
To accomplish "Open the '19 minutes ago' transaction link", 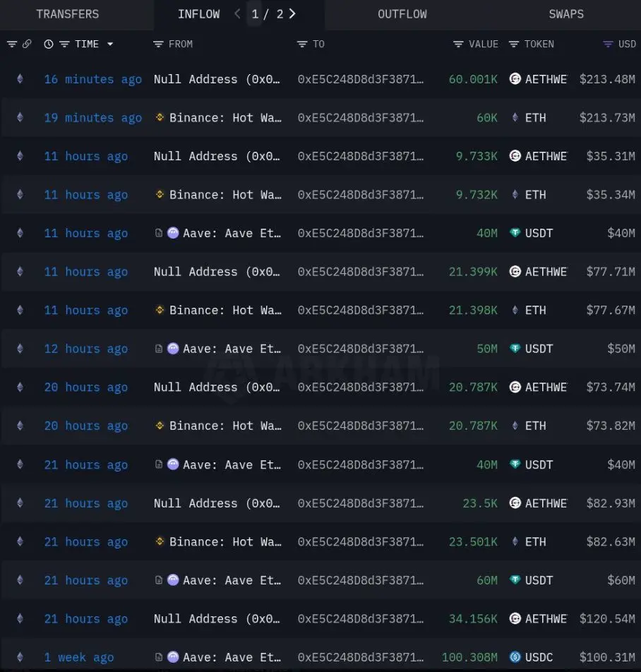I will (x=93, y=118).
